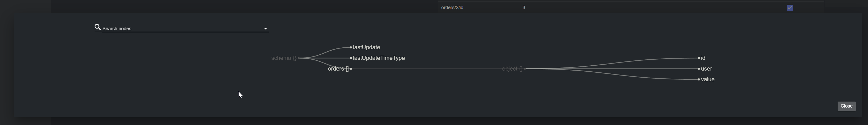Click the magnifier search icon

[98, 27]
